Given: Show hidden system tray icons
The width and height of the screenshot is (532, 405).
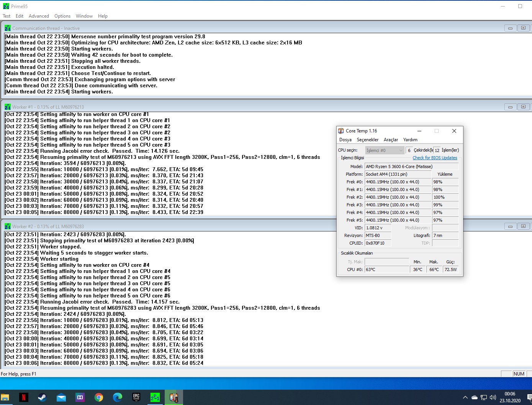Looking at the screenshot, I should [465, 397].
